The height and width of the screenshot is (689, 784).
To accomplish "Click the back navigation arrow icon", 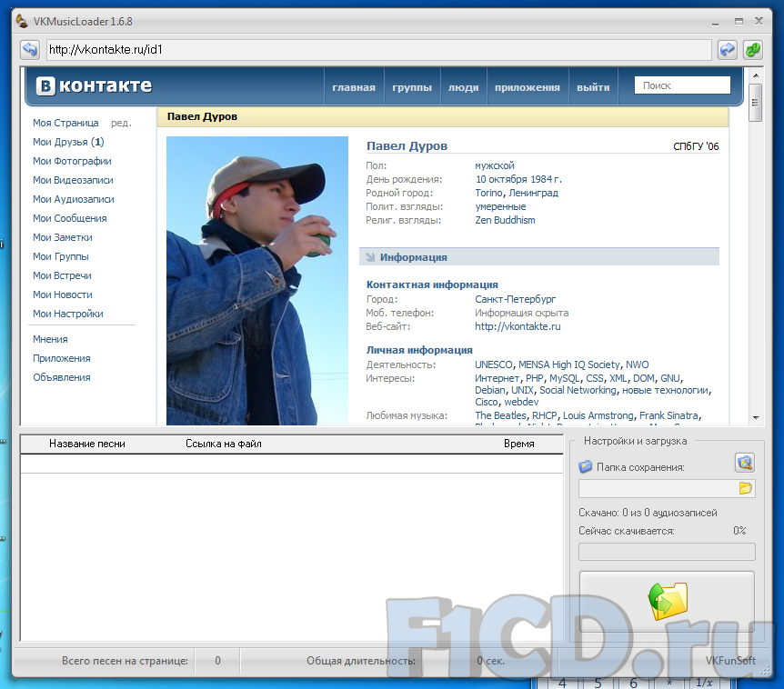I will coord(30,49).
